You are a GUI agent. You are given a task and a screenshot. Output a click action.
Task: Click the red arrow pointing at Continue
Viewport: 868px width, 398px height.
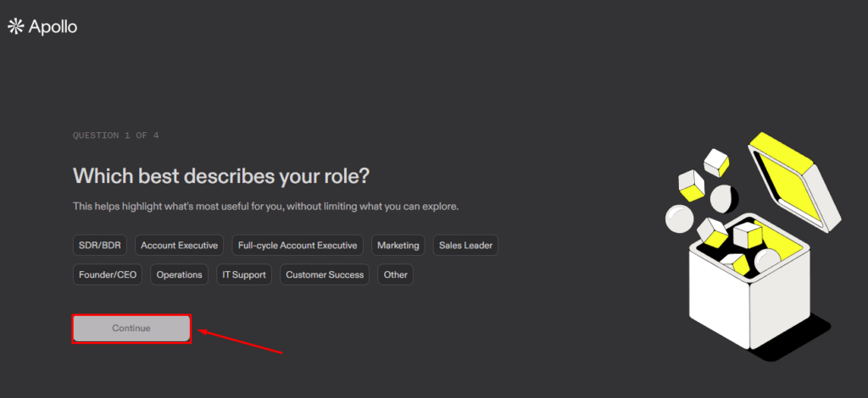pyautogui.click(x=242, y=340)
